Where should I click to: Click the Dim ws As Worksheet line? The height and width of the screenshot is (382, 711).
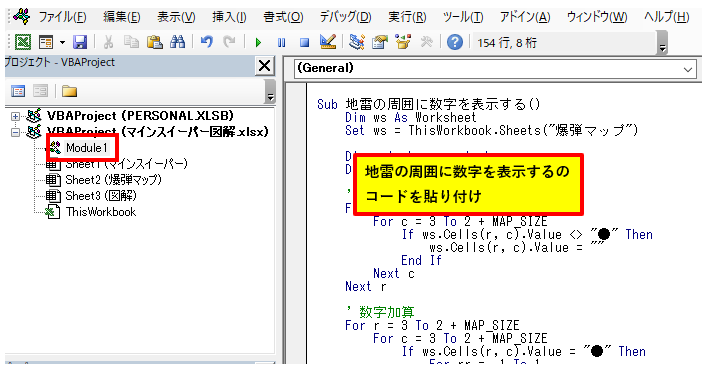410,118
